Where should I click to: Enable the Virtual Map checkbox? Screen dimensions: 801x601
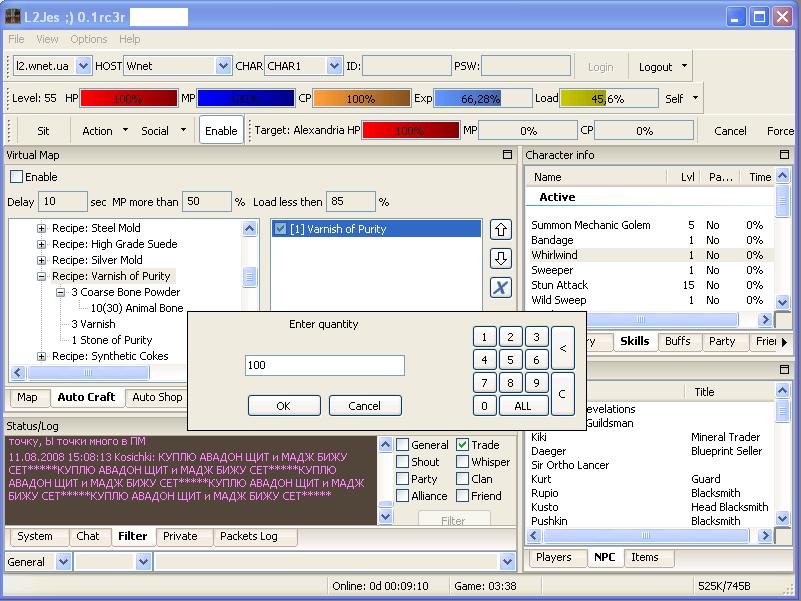tap(16, 177)
